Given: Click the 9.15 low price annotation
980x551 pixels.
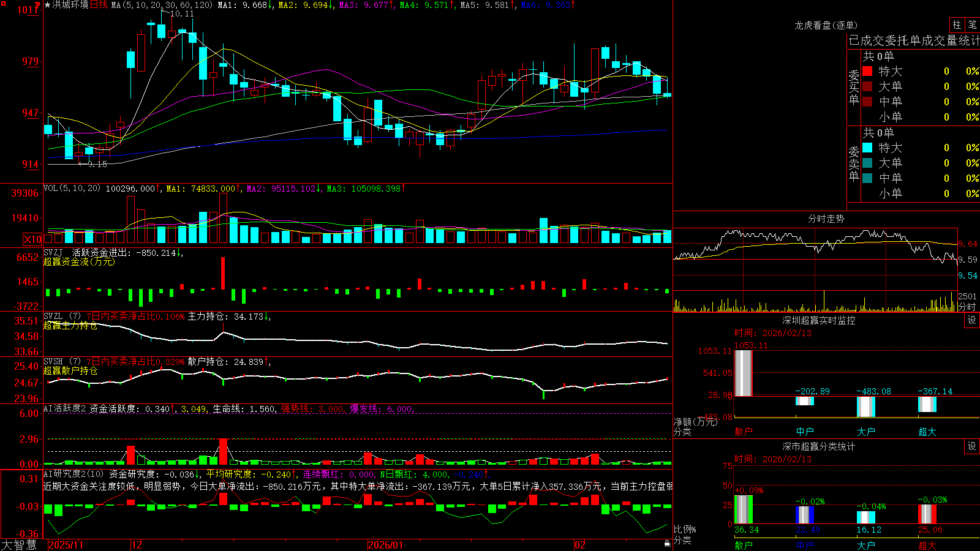Looking at the screenshot, I should [97, 164].
